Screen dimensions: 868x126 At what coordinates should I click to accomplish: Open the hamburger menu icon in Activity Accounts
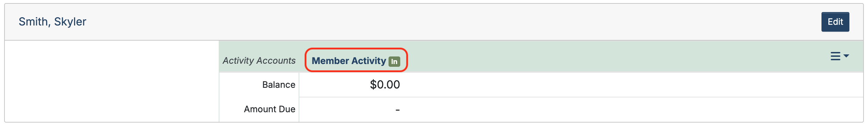835,56
